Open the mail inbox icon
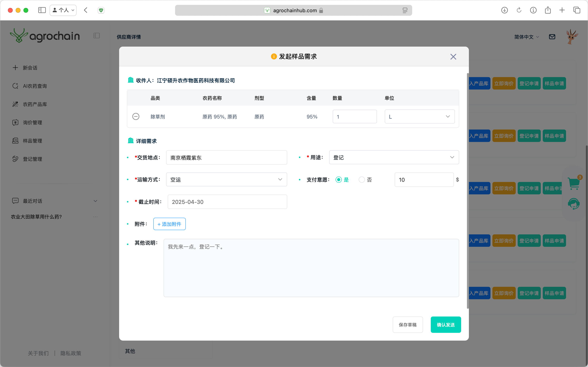This screenshot has width=588, height=367. 552,37
